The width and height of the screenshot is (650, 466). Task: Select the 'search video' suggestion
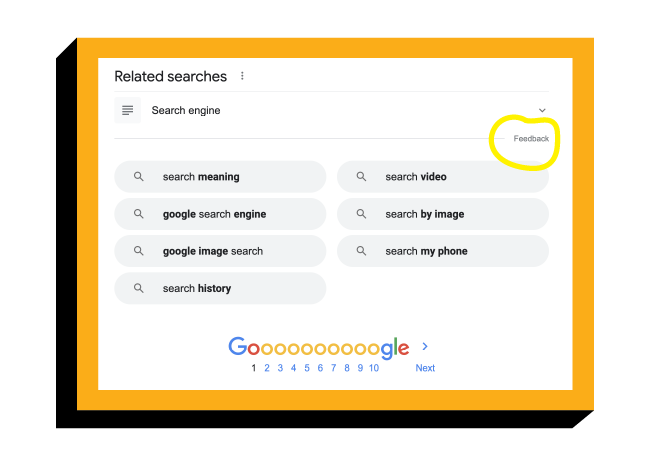tap(442, 177)
